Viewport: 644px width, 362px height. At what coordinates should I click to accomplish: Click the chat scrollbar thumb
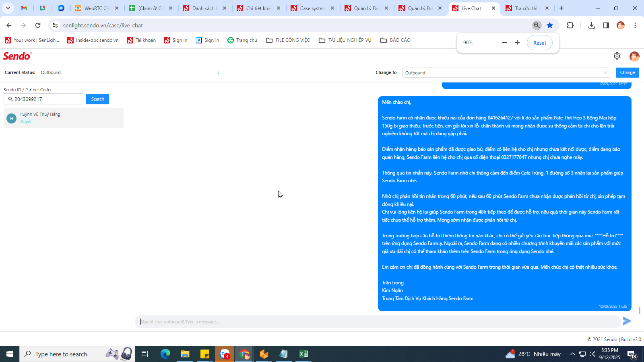point(640,311)
